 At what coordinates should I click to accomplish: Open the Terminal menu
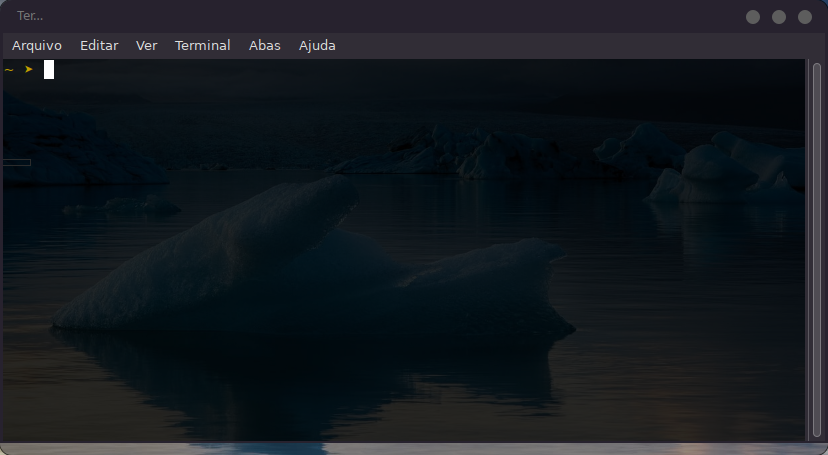click(x=202, y=45)
